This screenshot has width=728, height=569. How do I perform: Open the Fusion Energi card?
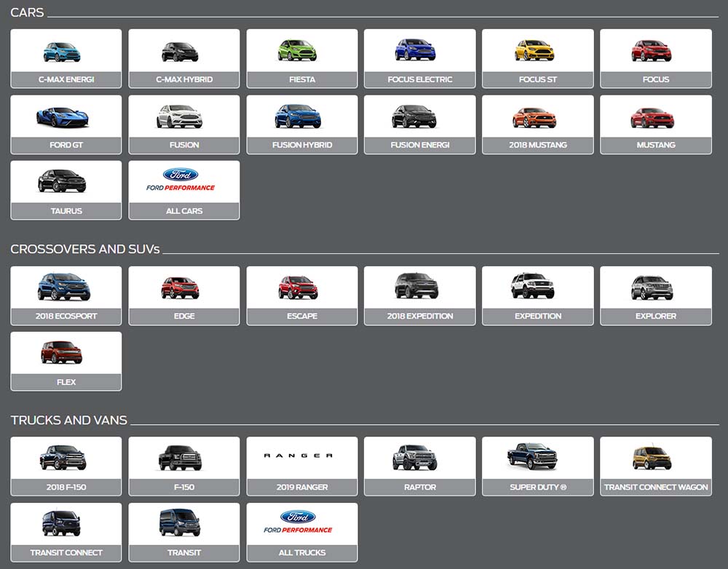click(x=420, y=124)
